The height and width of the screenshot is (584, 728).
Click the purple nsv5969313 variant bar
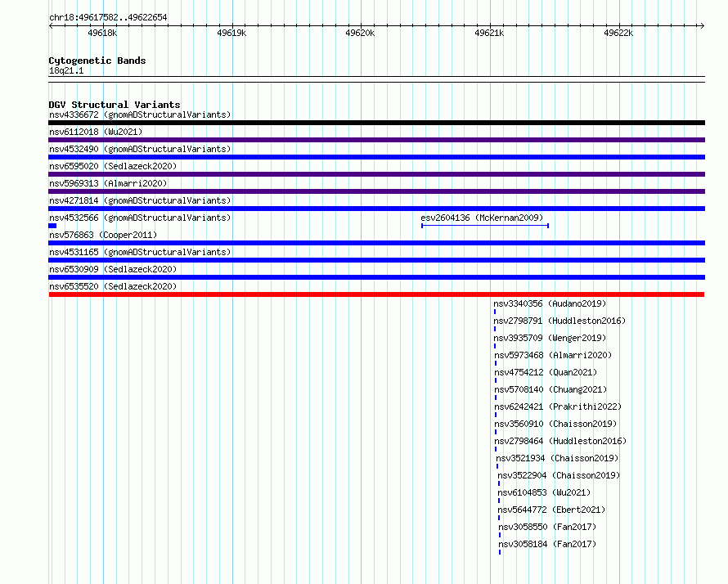point(376,191)
